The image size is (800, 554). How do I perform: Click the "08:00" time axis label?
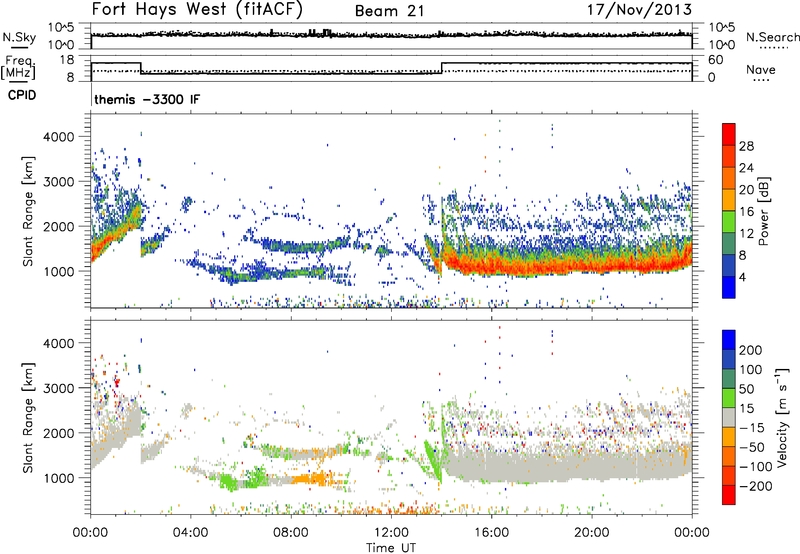point(291,533)
